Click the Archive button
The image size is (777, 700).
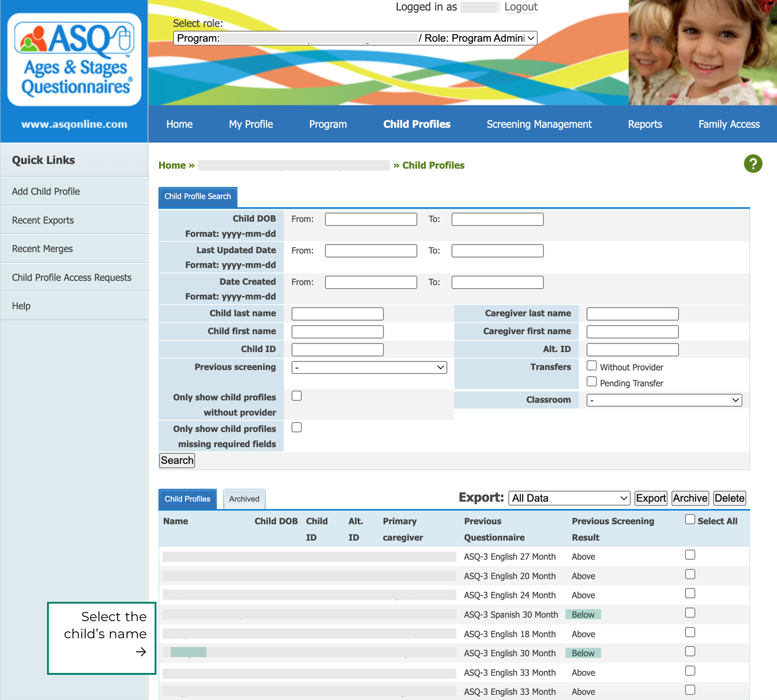pyautogui.click(x=690, y=498)
